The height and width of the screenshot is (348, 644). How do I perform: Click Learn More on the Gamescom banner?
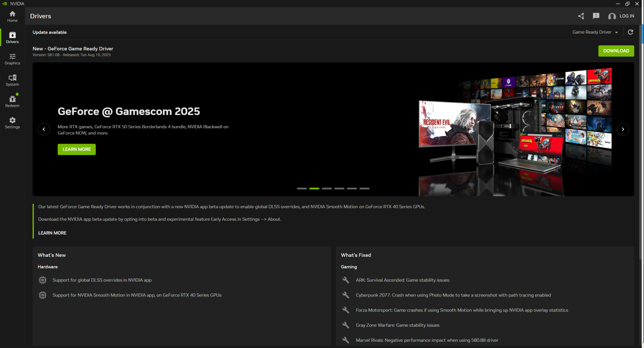click(76, 149)
